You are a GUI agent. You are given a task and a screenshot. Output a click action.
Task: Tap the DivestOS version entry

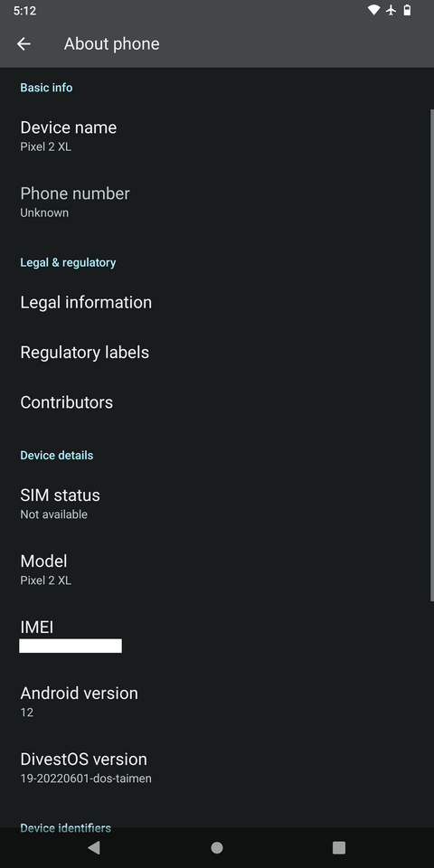click(215, 768)
